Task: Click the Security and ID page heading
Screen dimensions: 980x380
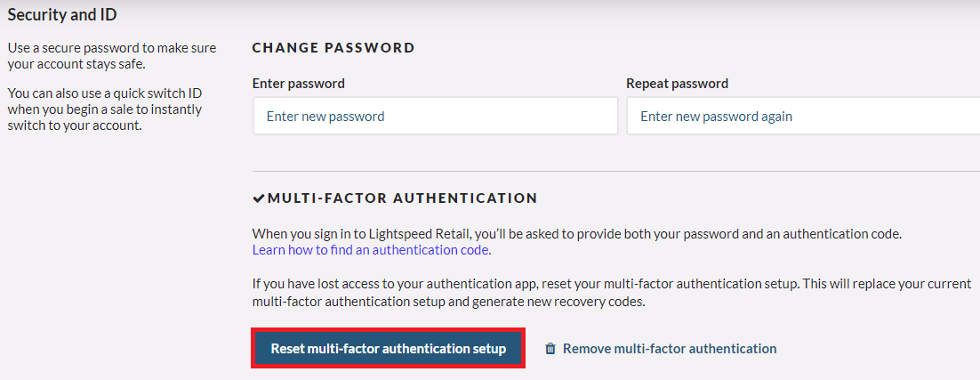Action: point(62,14)
